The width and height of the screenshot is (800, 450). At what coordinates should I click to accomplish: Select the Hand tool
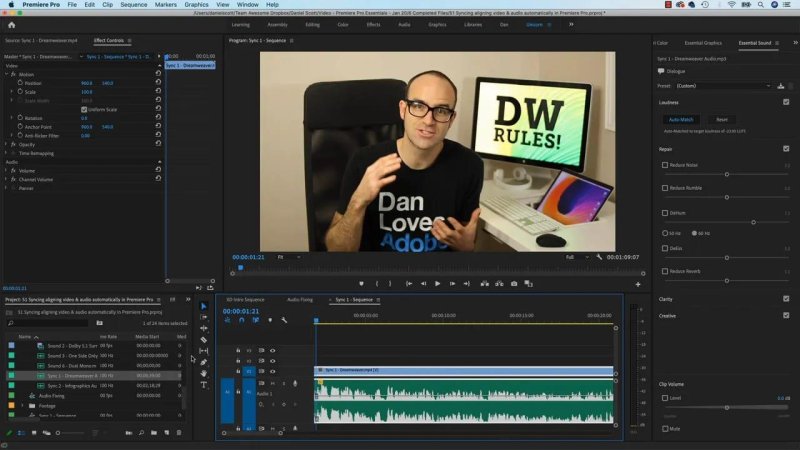(x=204, y=373)
